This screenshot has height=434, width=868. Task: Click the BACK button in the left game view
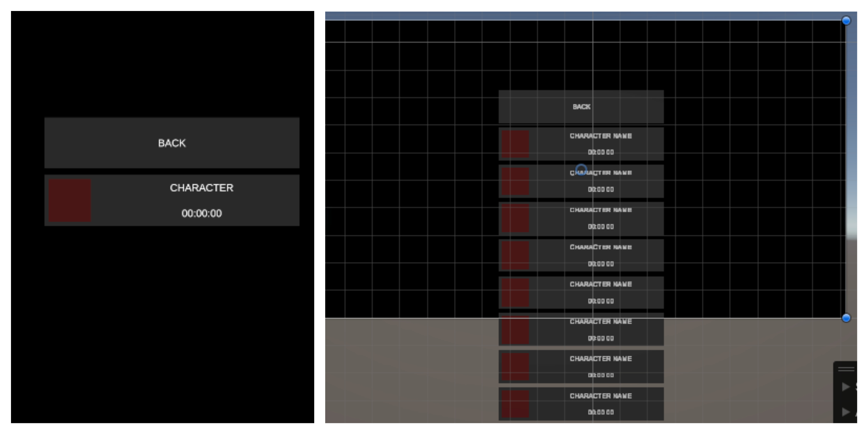click(x=172, y=143)
